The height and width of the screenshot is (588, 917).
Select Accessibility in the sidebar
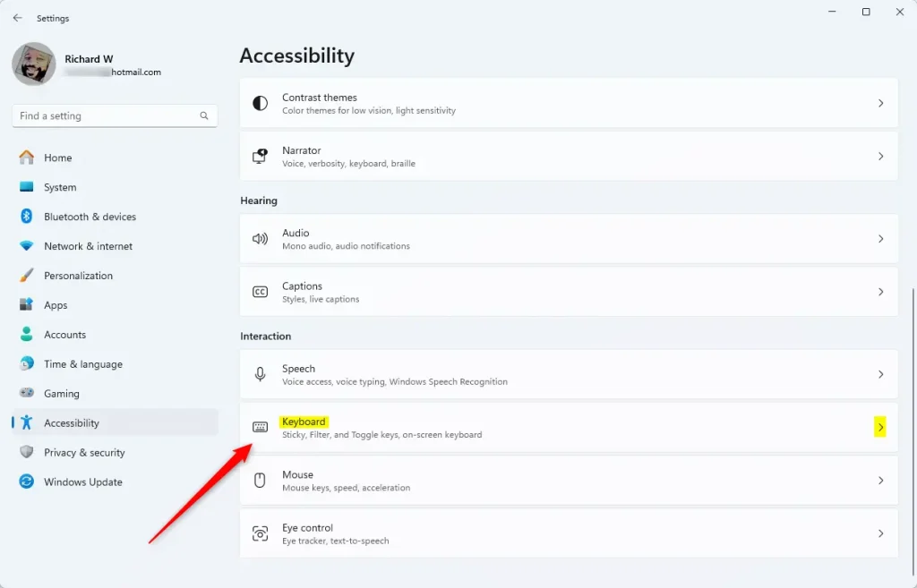[x=115, y=423]
